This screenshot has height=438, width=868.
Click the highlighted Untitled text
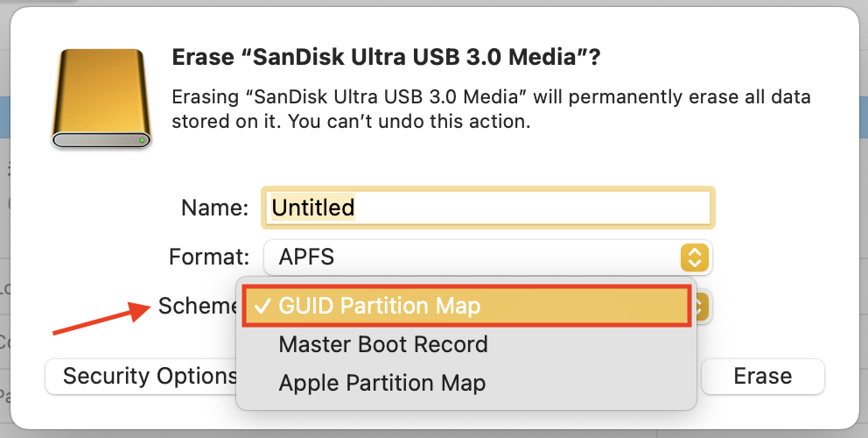coord(313,208)
